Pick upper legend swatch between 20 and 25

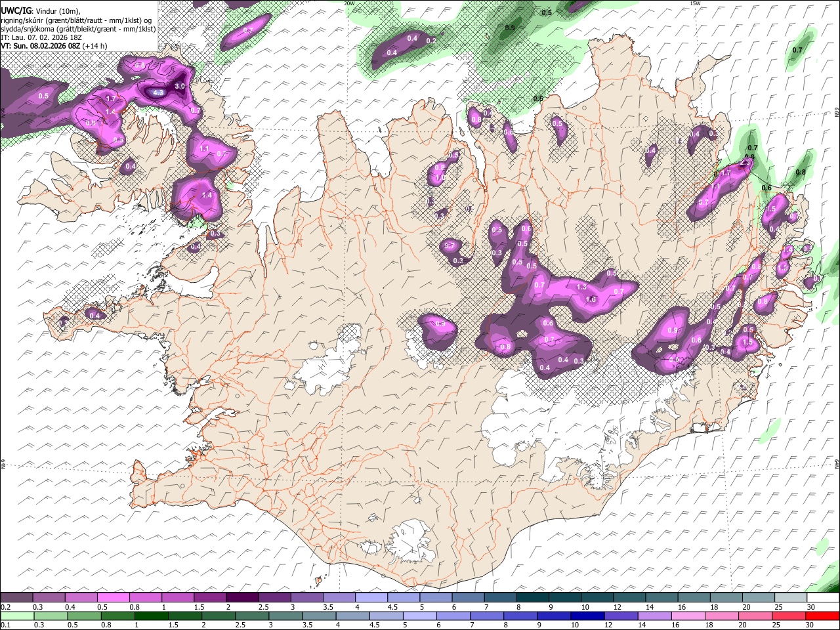point(759,598)
